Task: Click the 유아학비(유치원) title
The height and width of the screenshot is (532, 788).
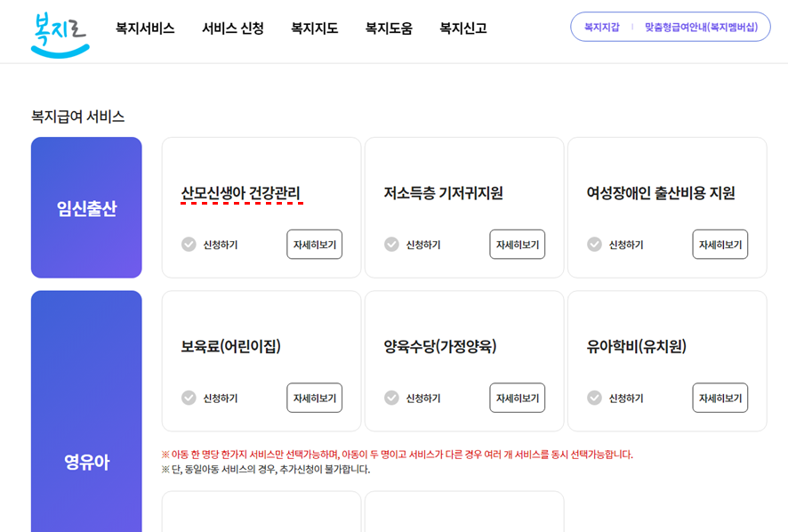Action: tap(636, 346)
